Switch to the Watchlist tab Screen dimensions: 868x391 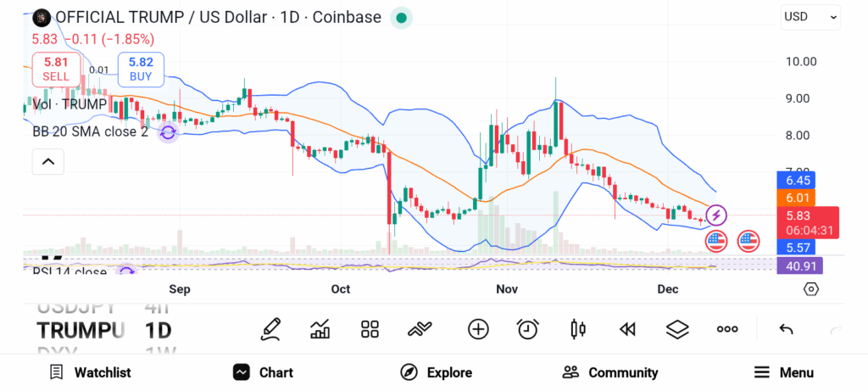(x=91, y=372)
